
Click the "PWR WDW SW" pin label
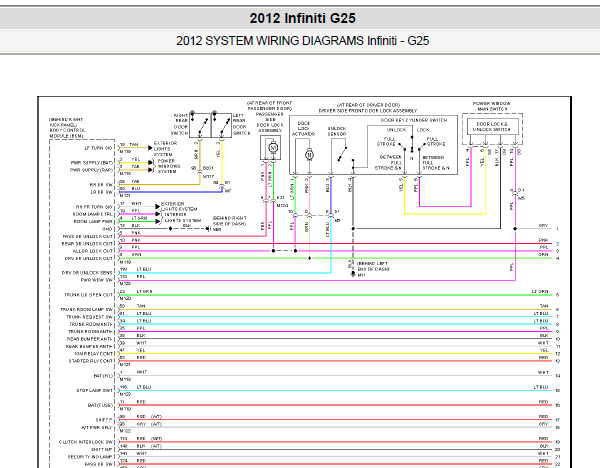[97, 280]
